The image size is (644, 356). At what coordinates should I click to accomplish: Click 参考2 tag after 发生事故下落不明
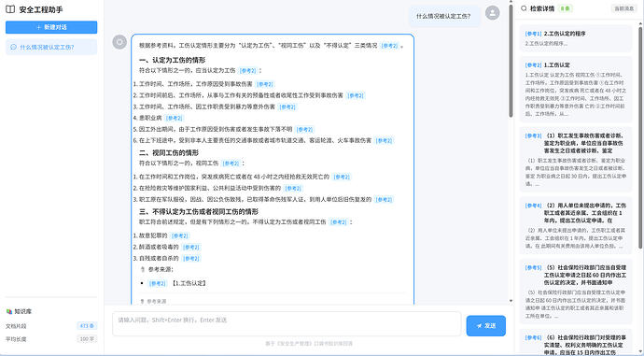304,130
